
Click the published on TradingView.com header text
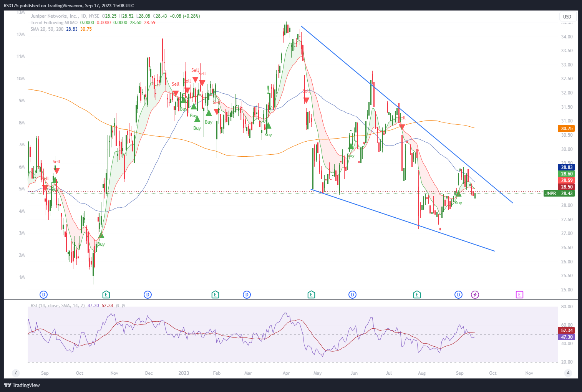tap(69, 6)
